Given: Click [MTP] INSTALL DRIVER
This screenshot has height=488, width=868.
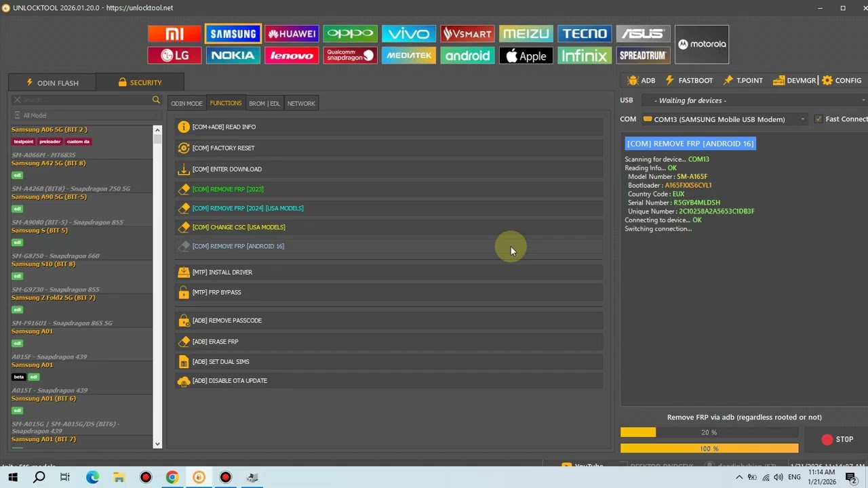Looking at the screenshot, I should 389,272.
